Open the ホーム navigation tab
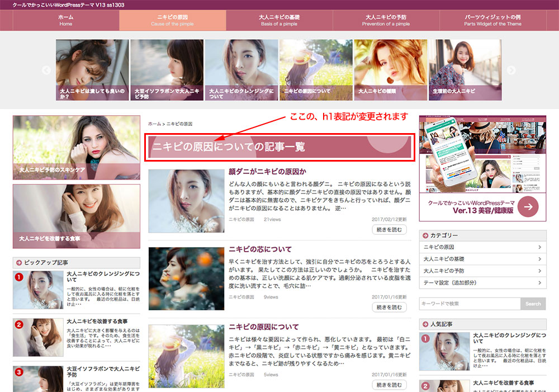The width and height of the screenshot is (559, 392). point(66,20)
